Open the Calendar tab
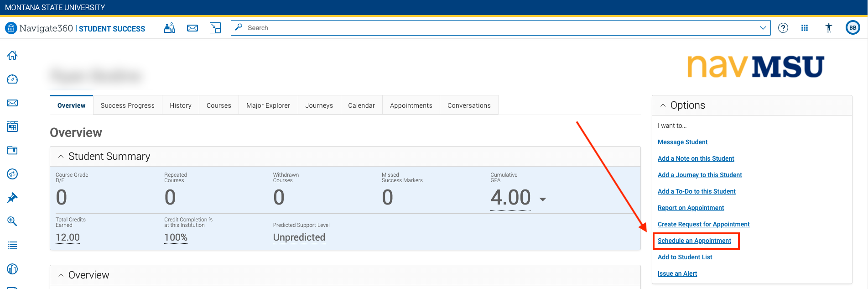868x289 pixels. (362, 105)
